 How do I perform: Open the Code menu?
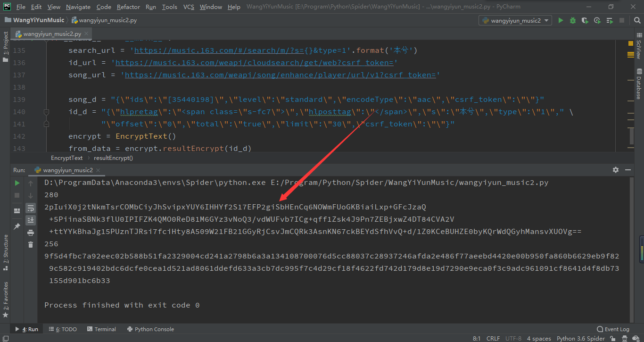[104, 7]
